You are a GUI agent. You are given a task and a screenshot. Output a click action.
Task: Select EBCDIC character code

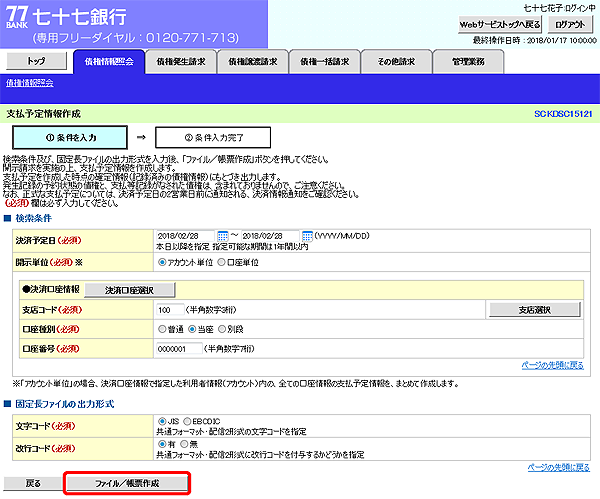(187, 421)
